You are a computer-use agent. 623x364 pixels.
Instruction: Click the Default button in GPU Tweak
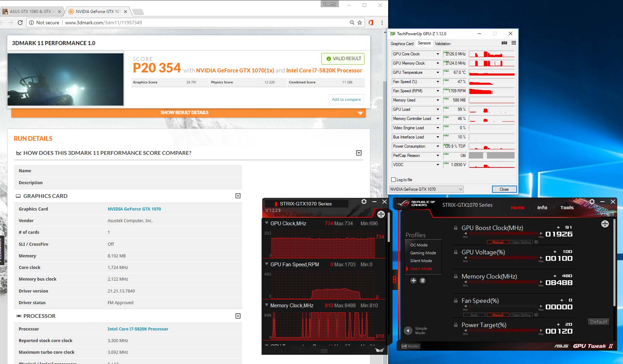(x=598, y=322)
